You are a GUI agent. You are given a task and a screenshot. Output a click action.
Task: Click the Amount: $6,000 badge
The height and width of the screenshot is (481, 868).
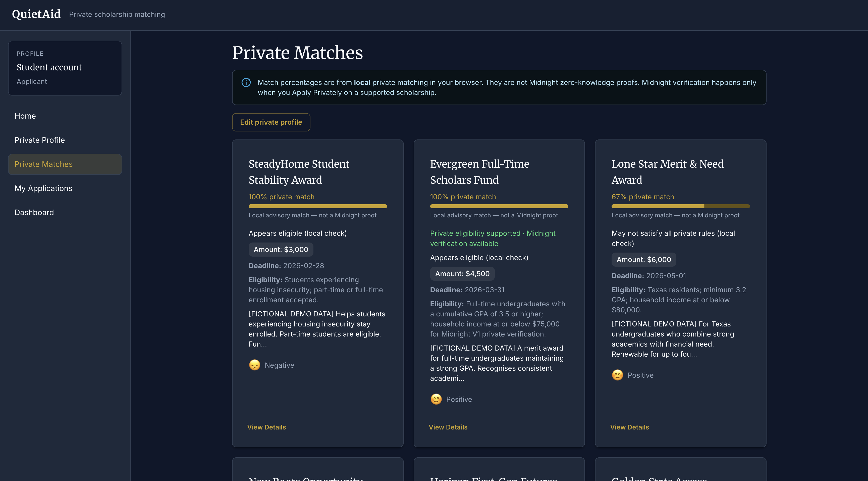tap(643, 260)
